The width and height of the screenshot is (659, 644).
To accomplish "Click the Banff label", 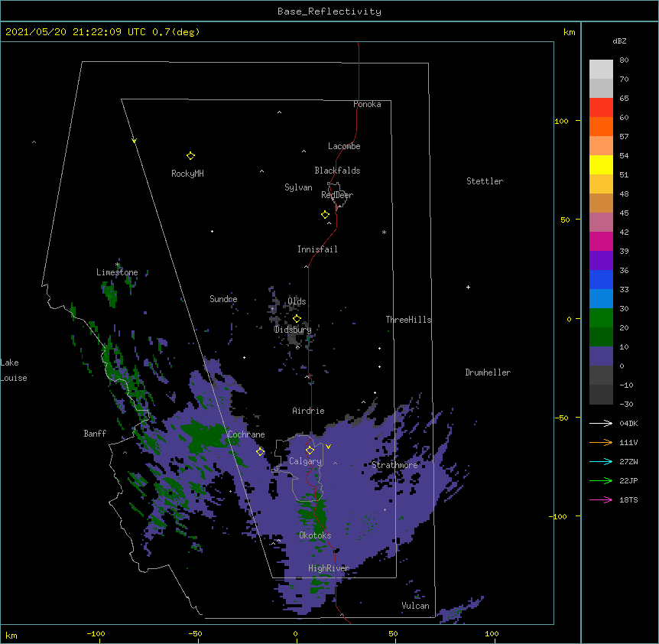I will pyautogui.click(x=95, y=434).
